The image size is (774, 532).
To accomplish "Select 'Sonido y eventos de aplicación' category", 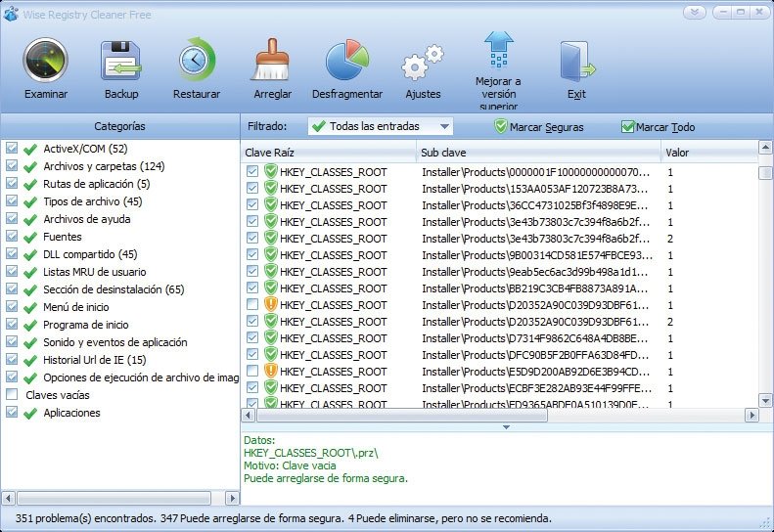I will pyautogui.click(x=115, y=342).
